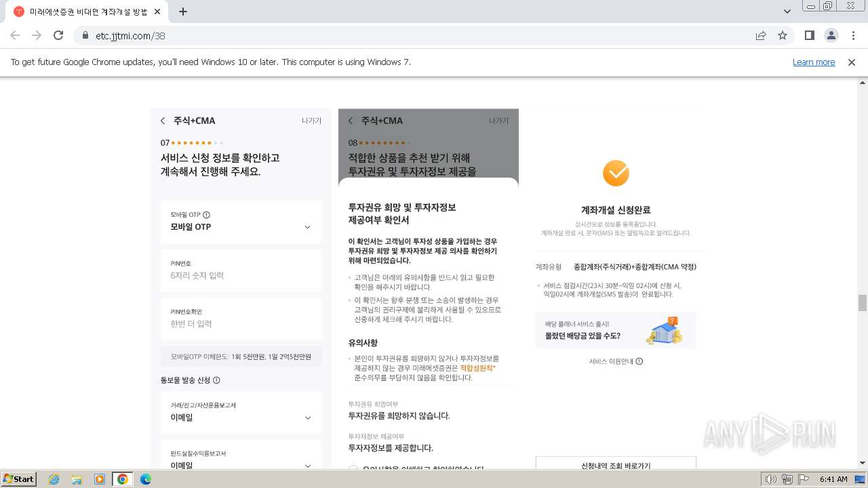Open File Explorer from taskbar
Screen dimensions: 868x488
[x=77, y=479]
